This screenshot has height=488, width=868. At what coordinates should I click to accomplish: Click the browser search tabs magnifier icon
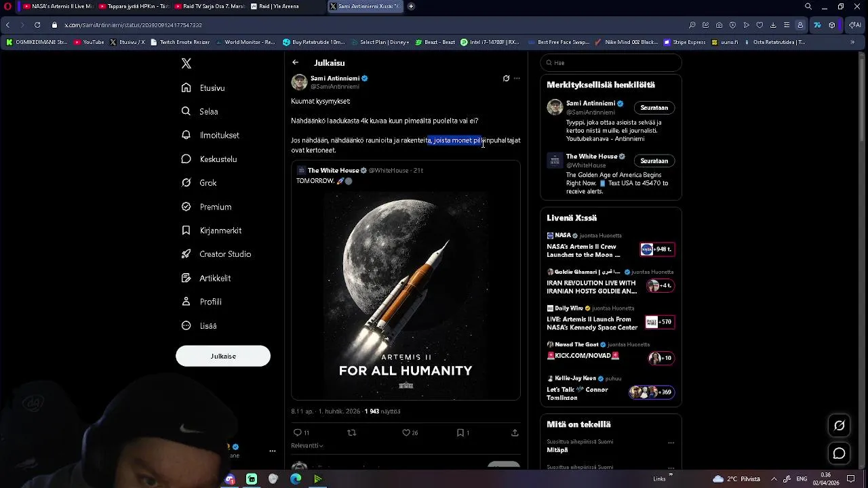point(808,7)
